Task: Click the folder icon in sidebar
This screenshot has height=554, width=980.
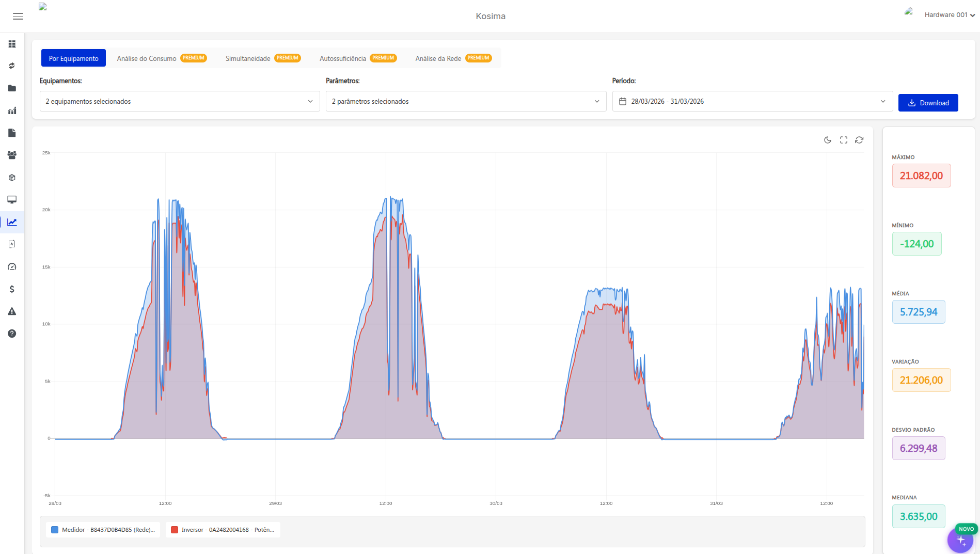Action: tap(12, 88)
